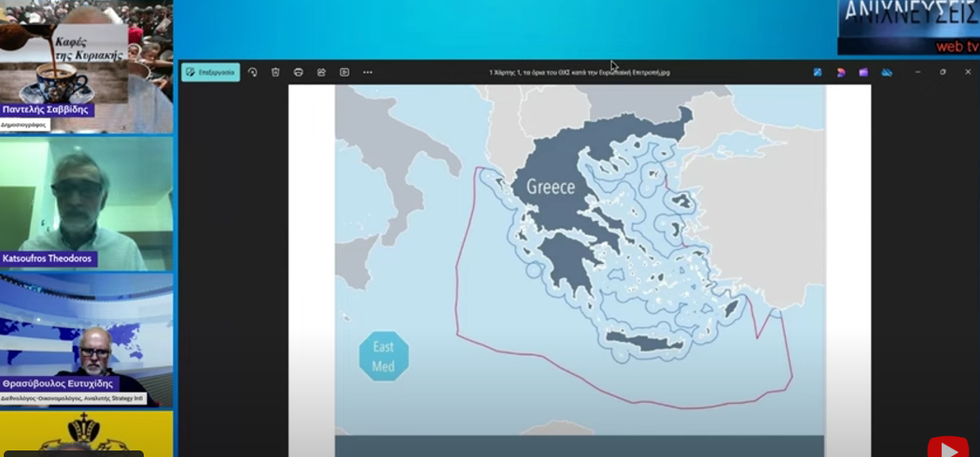Start slideshow from the toolbar icon

(344, 72)
